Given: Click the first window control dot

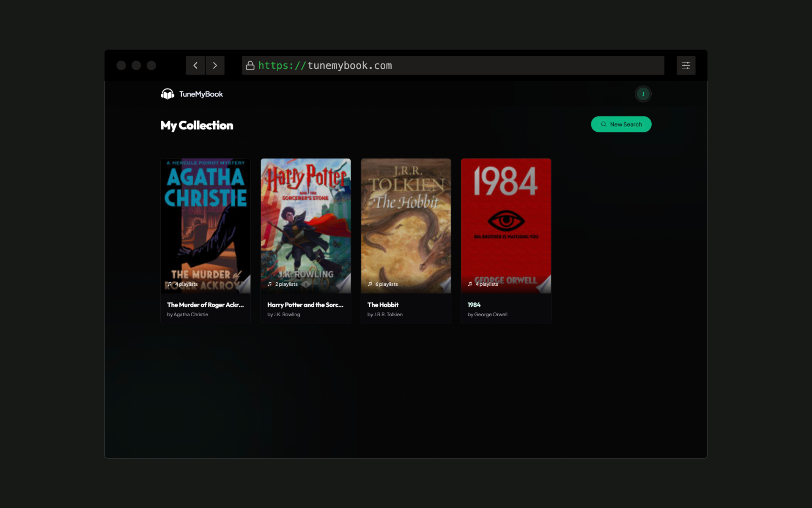Looking at the screenshot, I should (121, 66).
